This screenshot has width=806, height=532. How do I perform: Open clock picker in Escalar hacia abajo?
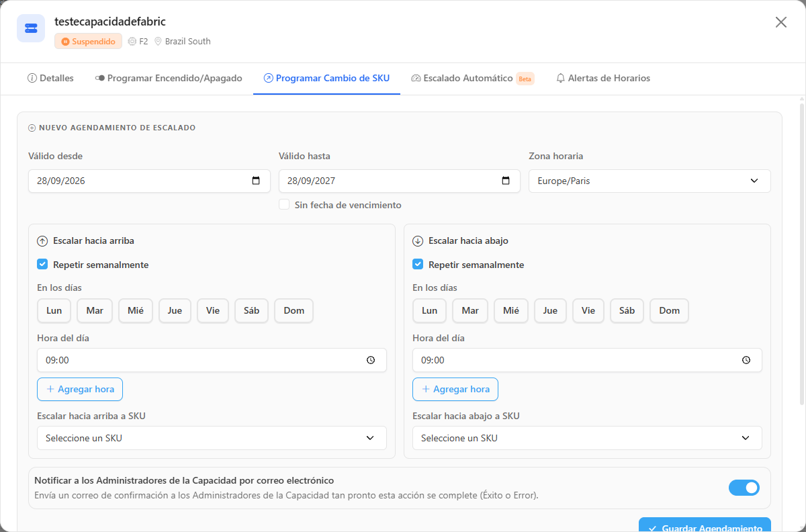click(x=746, y=360)
